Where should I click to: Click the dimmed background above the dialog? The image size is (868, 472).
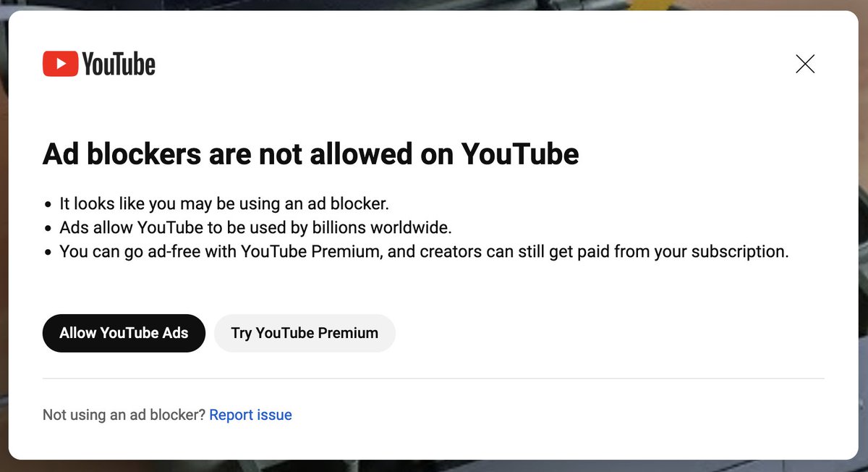[x=434, y=4]
